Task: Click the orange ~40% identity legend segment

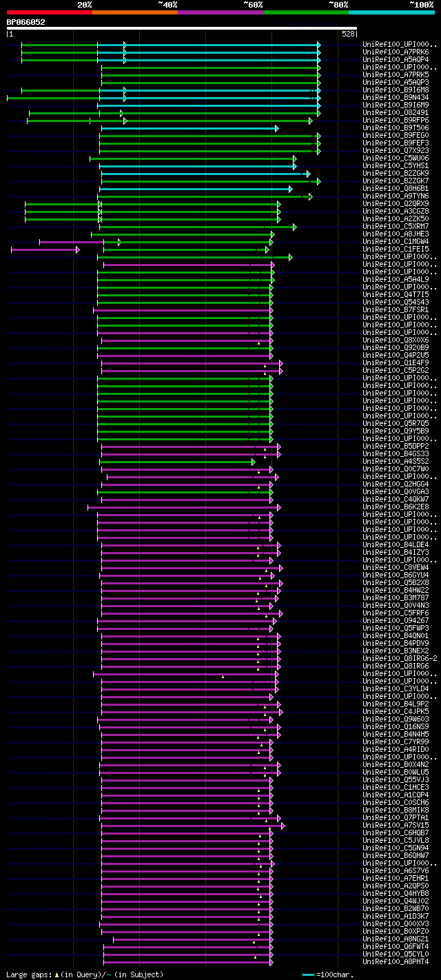Action: [x=135, y=12]
